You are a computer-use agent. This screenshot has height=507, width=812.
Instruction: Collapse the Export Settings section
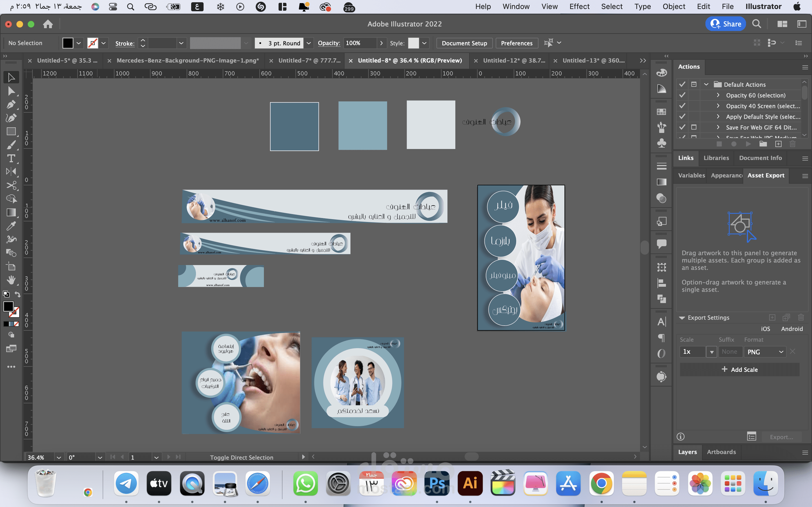(682, 317)
